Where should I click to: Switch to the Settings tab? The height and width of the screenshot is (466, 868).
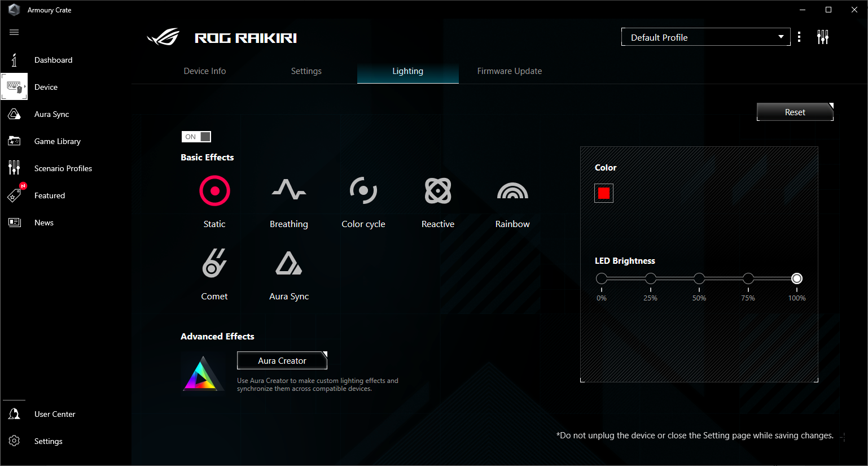pos(306,71)
